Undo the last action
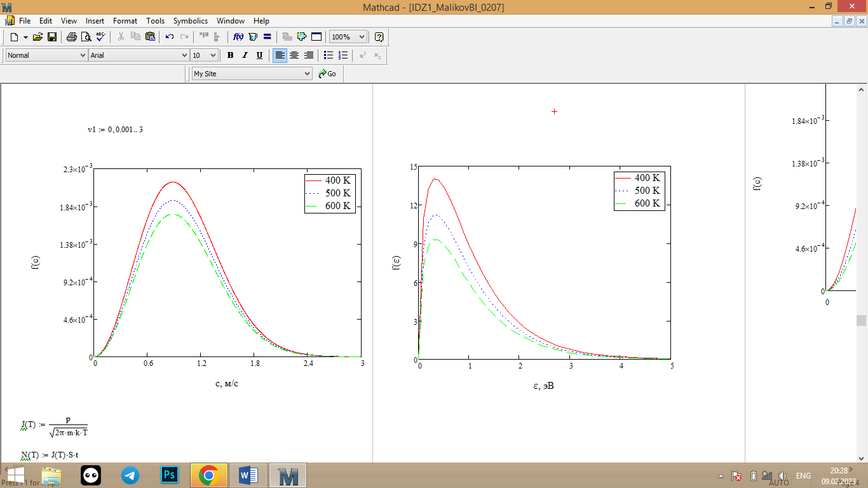The image size is (868, 488). tap(170, 37)
